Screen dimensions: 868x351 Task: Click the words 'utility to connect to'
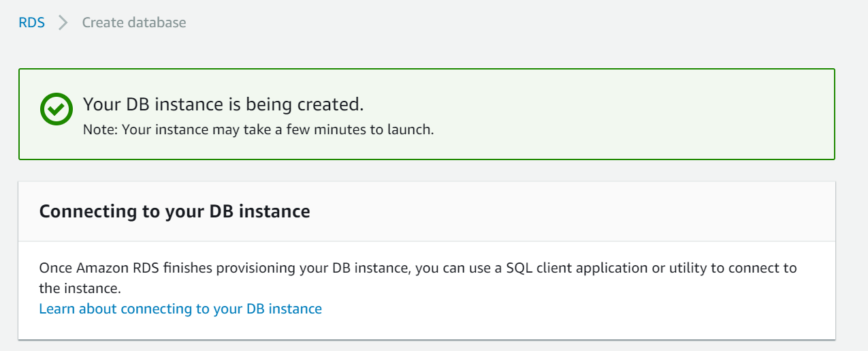click(x=733, y=268)
